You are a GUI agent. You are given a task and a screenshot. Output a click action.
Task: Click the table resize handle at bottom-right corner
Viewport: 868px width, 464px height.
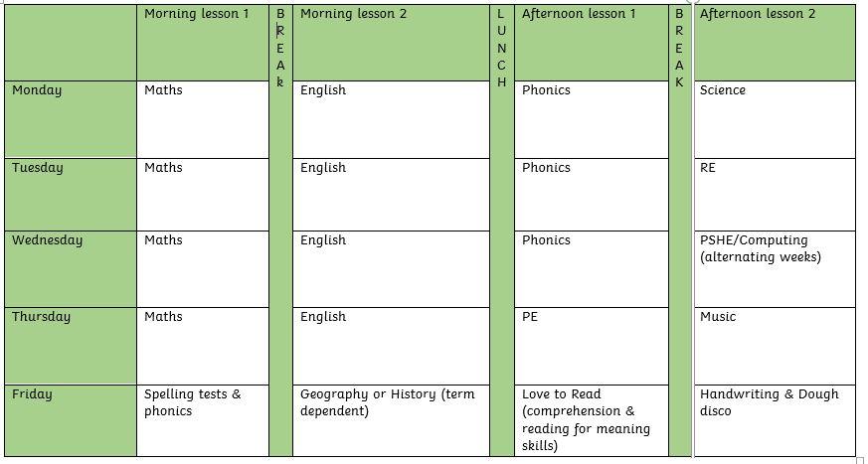[x=860, y=461]
